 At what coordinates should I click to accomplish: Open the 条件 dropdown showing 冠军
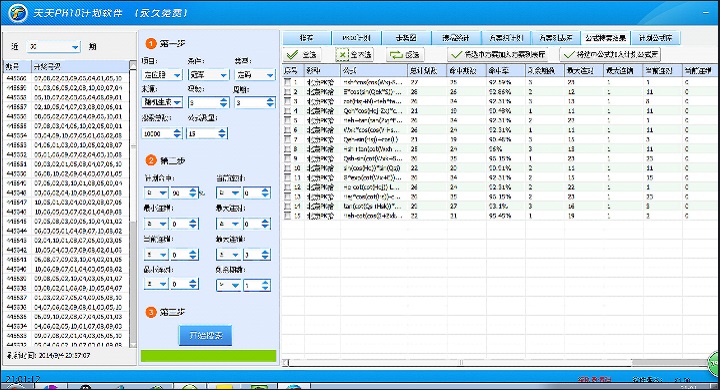[208, 74]
